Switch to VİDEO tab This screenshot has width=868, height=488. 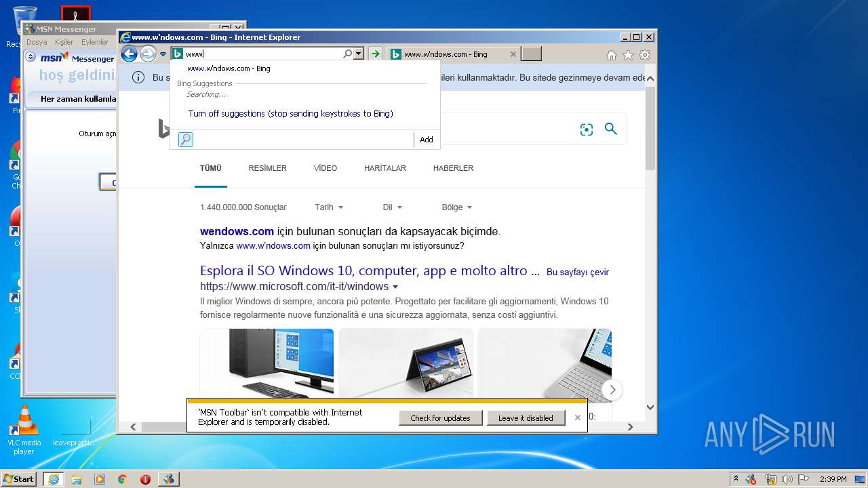[x=325, y=168]
